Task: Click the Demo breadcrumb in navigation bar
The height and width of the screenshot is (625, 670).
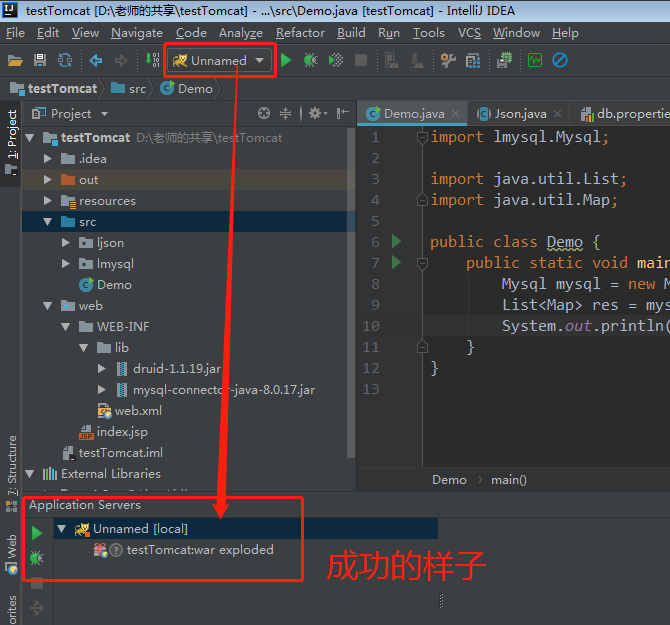Action: click(186, 89)
